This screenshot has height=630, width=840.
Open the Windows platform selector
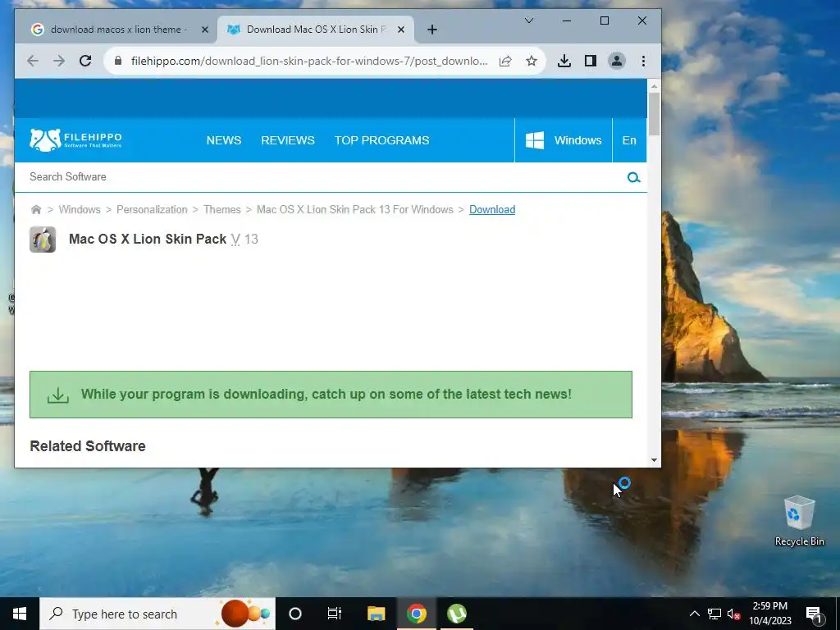click(563, 140)
